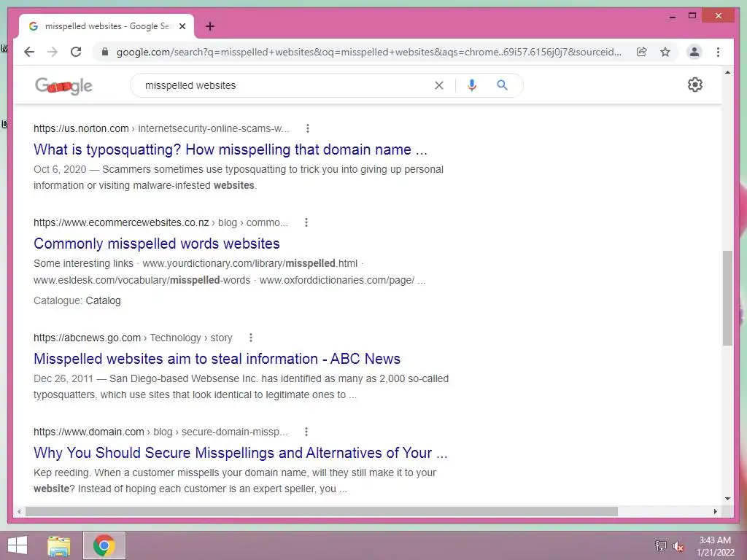Image resolution: width=747 pixels, height=560 pixels.
Task: Open more options for the abcnews result
Action: point(251,338)
